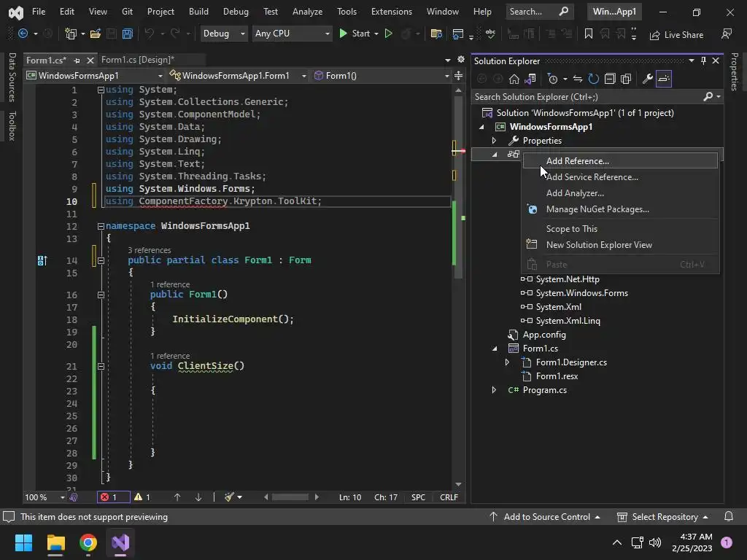Click the Refresh icon in Solution Explorer
This screenshot has height=560, width=747.
tap(593, 79)
